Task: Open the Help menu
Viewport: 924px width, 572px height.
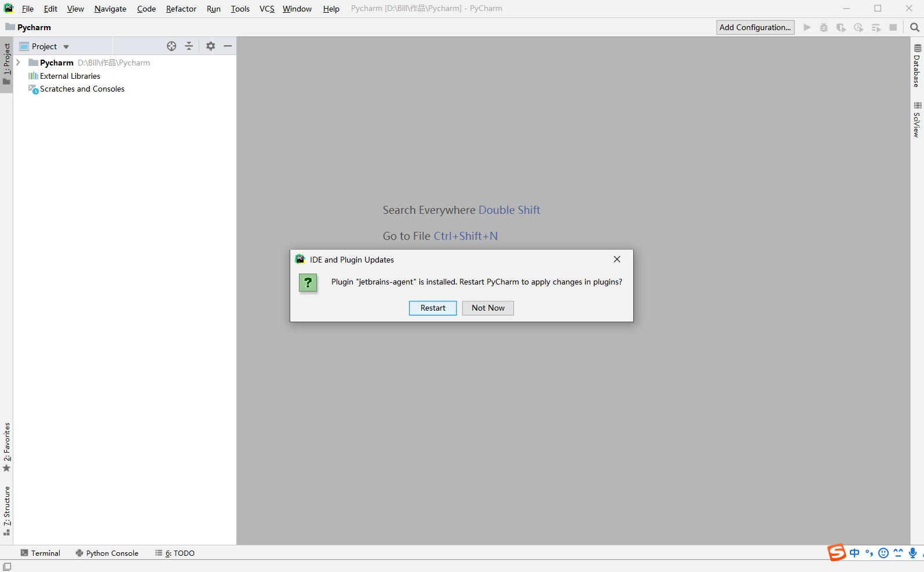Action: click(x=331, y=9)
